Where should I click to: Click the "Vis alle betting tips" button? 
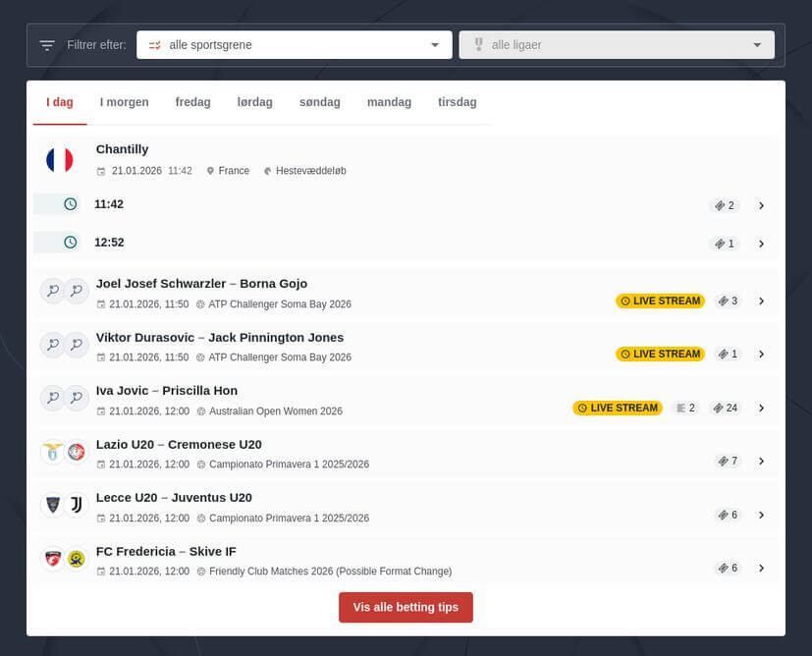point(406,607)
